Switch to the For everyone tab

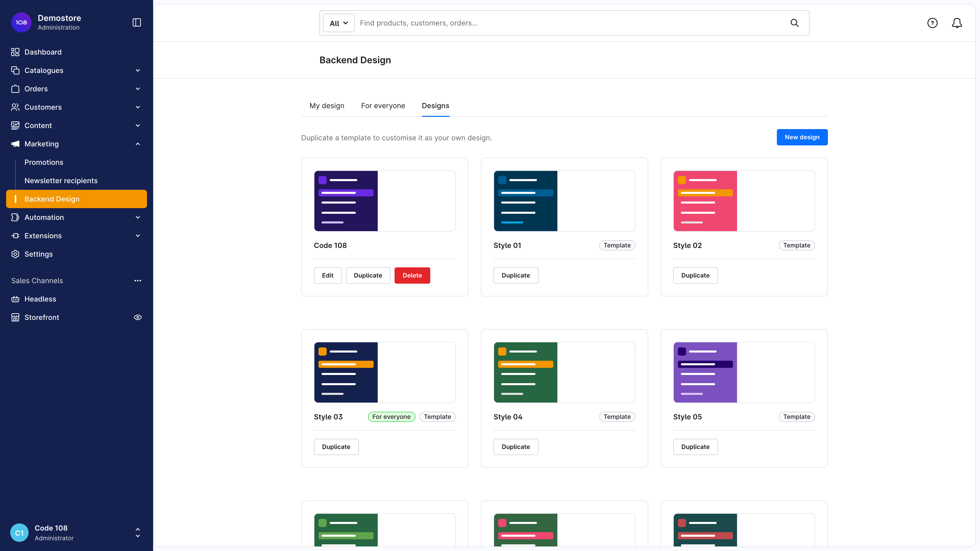tap(383, 106)
